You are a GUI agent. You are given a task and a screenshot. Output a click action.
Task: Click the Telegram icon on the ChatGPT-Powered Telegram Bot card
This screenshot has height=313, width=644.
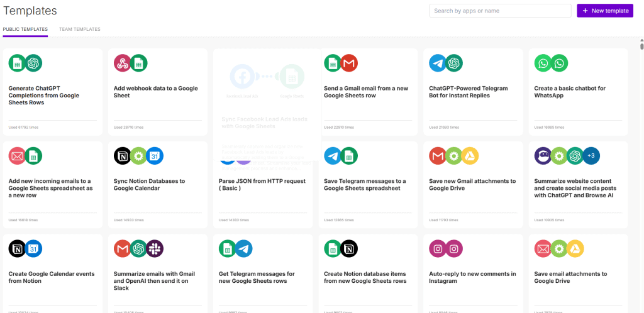coord(438,63)
